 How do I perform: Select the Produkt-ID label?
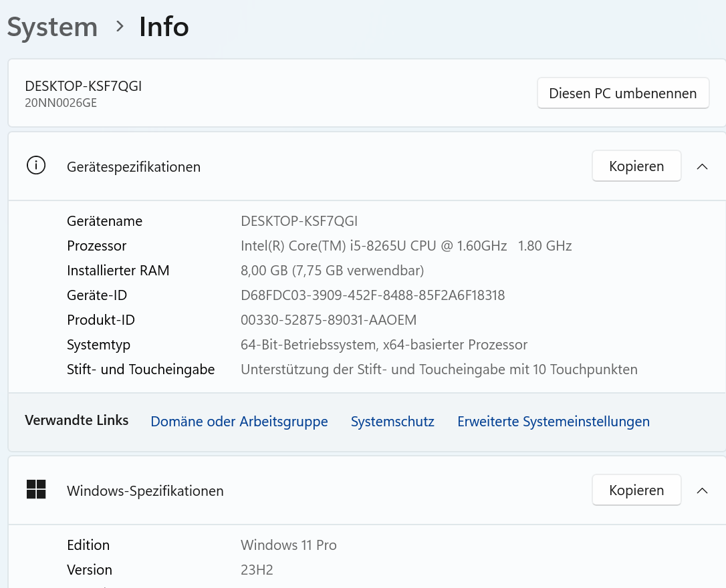tap(101, 320)
